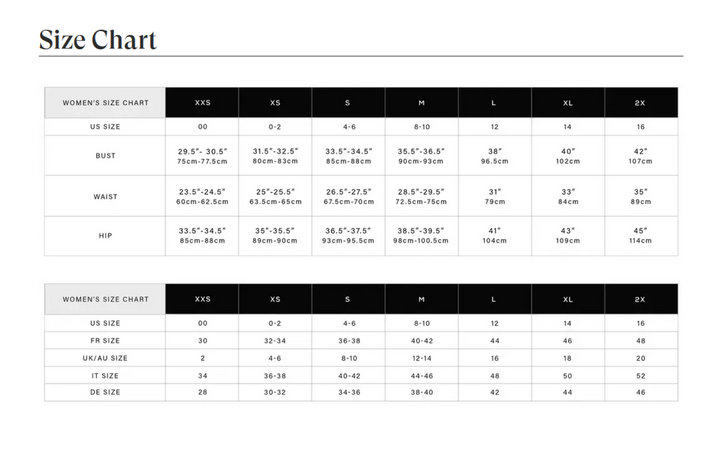Click the XL waist measurement 33" cell
The height and width of the screenshot is (454, 720).
tap(568, 196)
